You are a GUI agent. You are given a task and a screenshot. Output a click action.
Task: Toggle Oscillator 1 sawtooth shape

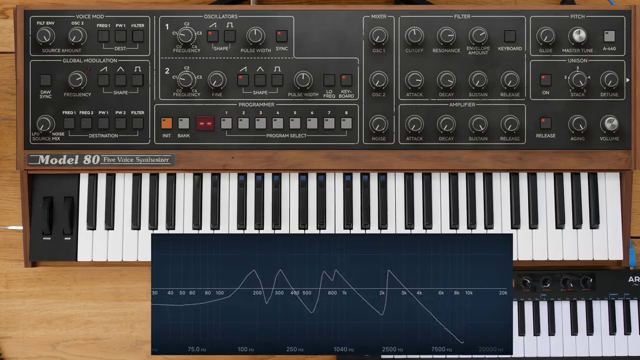point(213,36)
